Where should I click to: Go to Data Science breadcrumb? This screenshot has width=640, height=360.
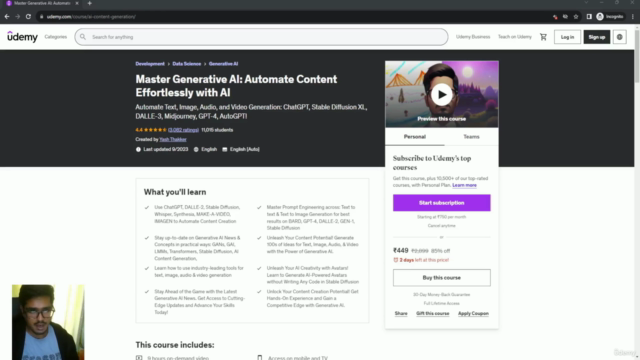click(x=187, y=64)
